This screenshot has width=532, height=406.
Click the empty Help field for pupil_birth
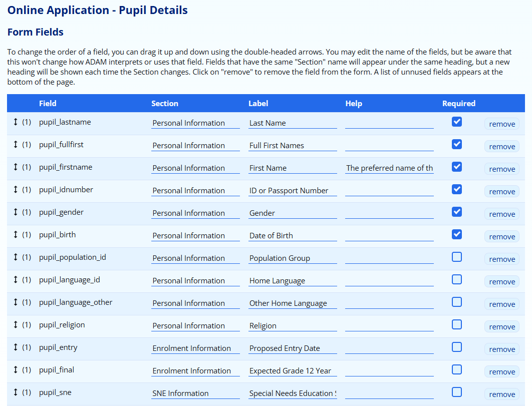[389, 236]
